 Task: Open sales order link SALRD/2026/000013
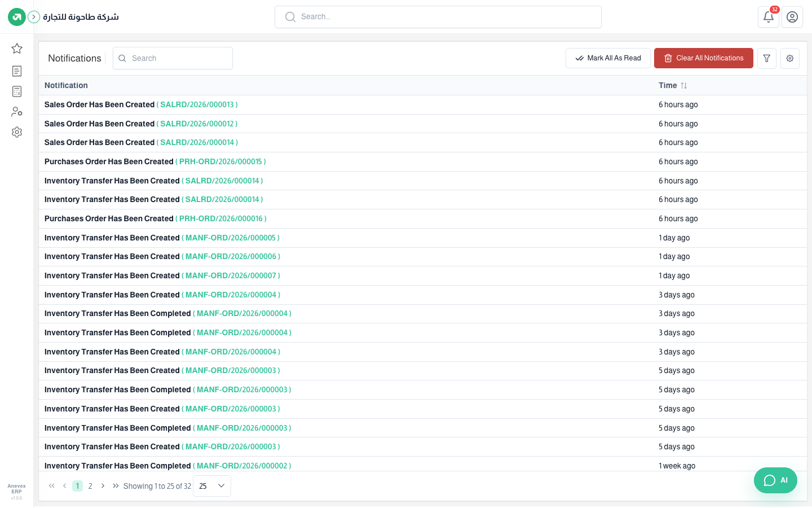click(x=197, y=104)
